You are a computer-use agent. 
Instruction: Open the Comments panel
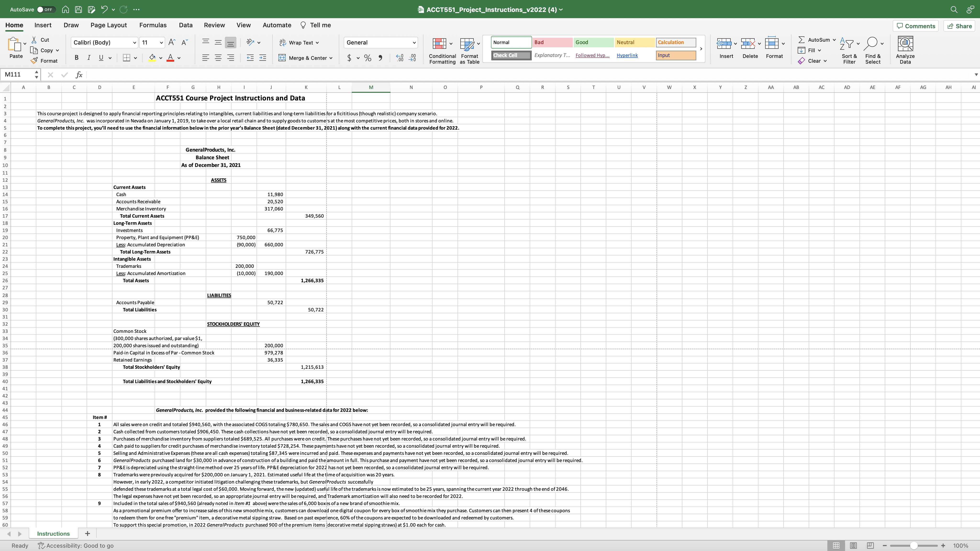point(915,26)
